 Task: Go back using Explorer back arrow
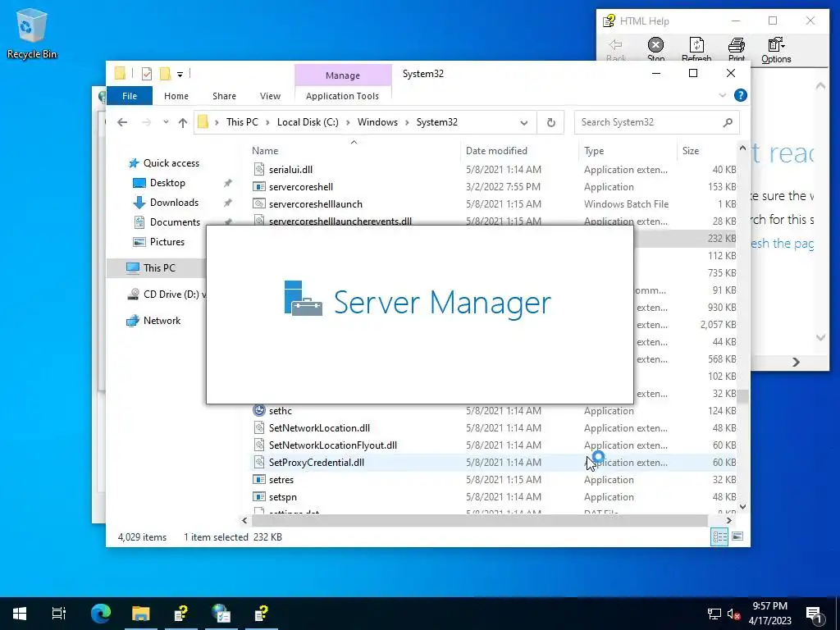click(x=122, y=122)
